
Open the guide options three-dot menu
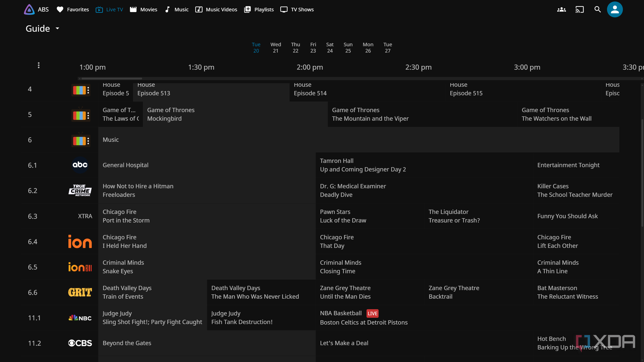(38, 65)
